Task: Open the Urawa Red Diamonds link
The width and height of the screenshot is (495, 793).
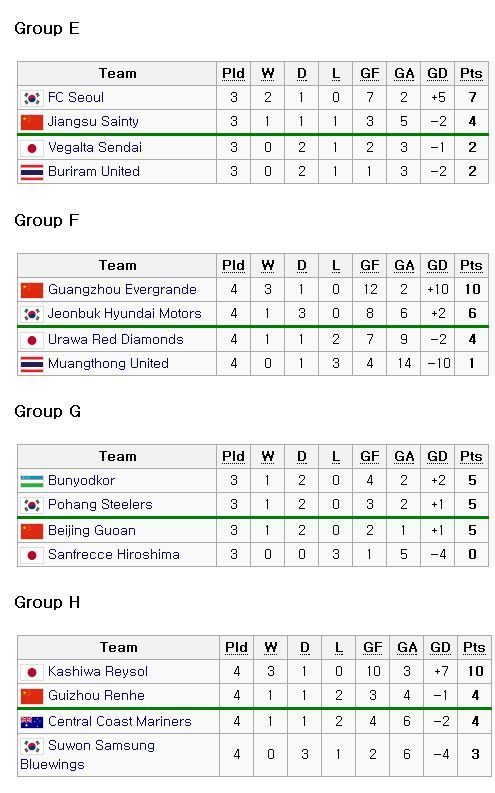Action: pyautogui.click(x=116, y=339)
